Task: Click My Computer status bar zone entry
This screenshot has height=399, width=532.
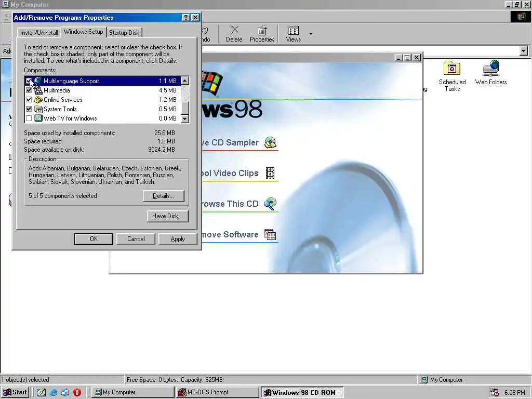Action: [474, 380]
